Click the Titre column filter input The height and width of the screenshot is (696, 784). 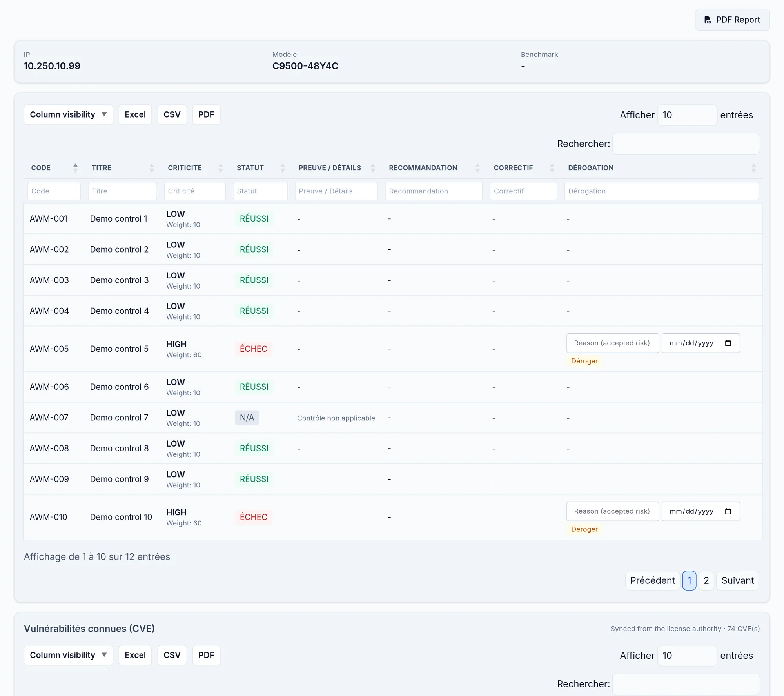click(122, 191)
